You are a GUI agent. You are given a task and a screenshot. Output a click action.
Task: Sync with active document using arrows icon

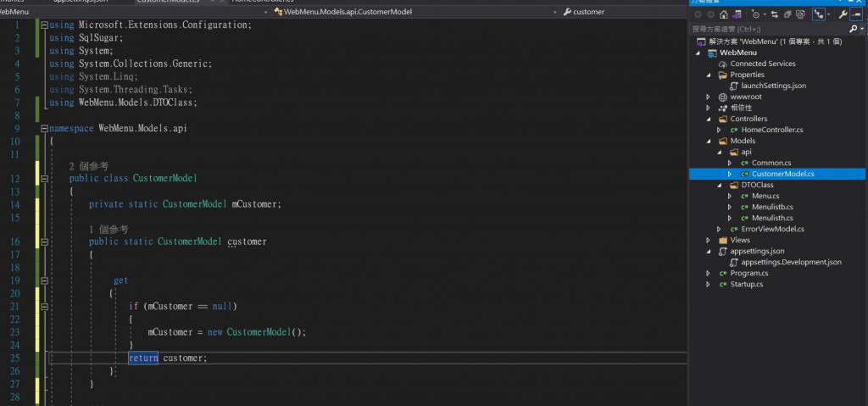point(775,14)
